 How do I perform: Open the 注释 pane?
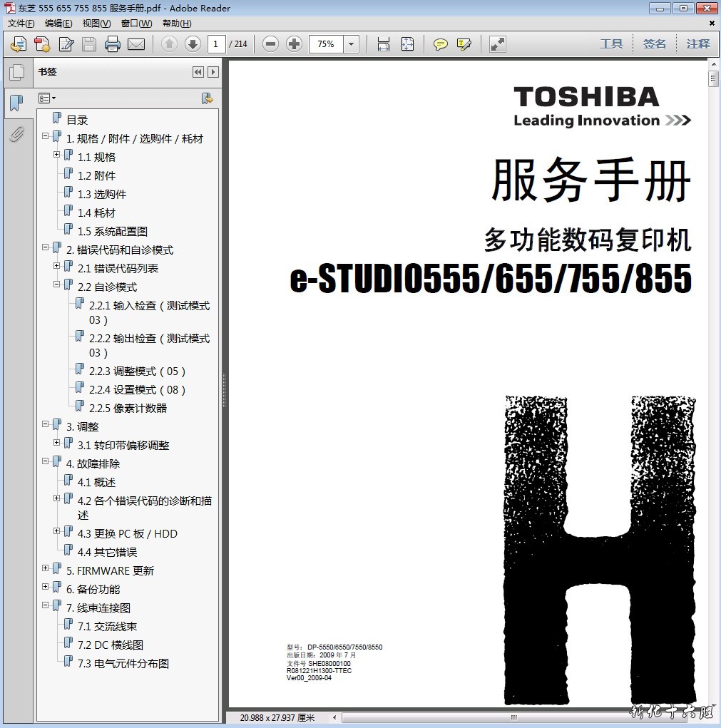click(698, 44)
